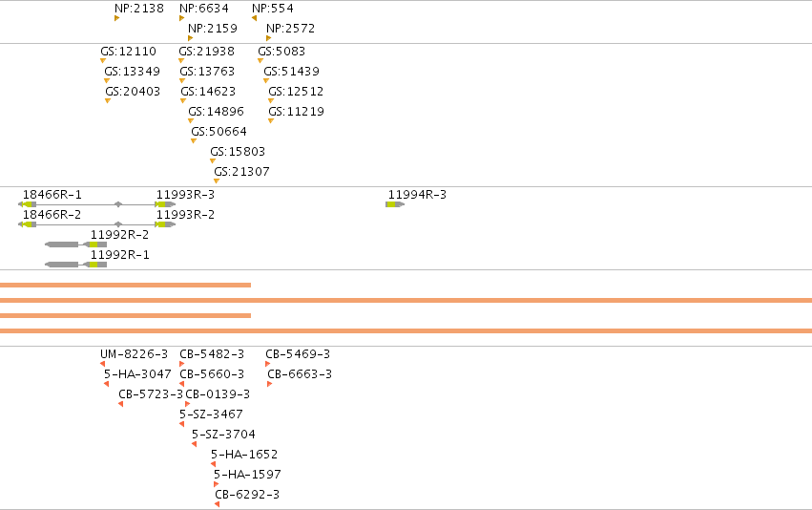Screen dimensions: 812x510
Task: Click the CB-5469-3 feature label
Action: [x=298, y=354]
